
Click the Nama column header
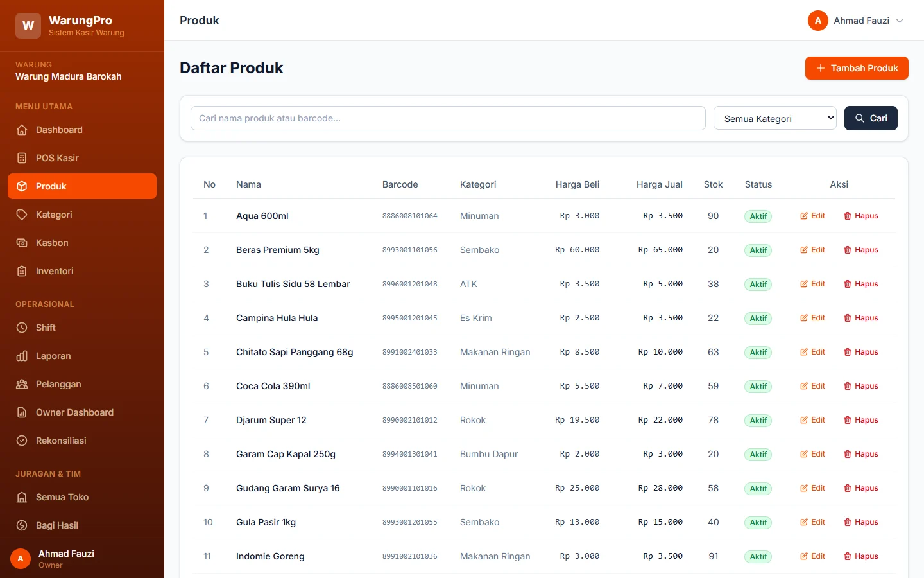pyautogui.click(x=248, y=184)
